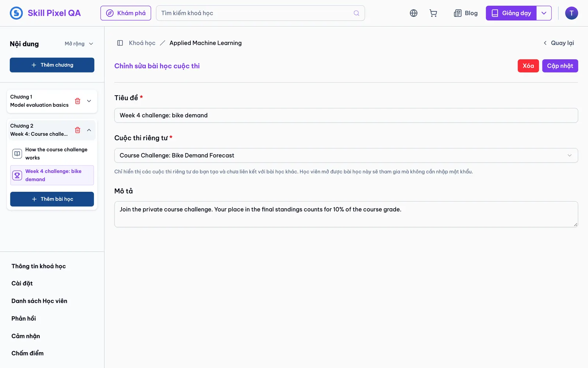Image resolution: width=588 pixels, height=368 pixels.
Task: Toggle the sidebar panel icon near breadcrumb
Action: point(120,43)
